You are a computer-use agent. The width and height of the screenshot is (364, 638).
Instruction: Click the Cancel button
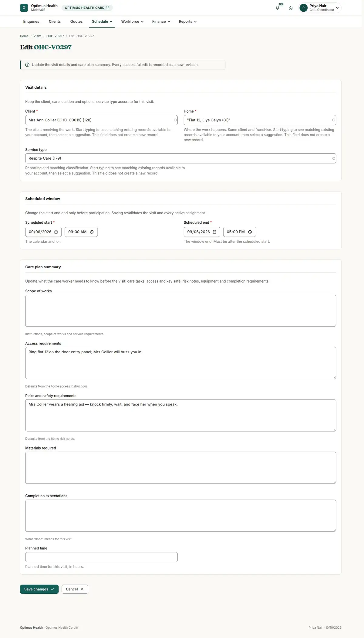(x=75, y=589)
